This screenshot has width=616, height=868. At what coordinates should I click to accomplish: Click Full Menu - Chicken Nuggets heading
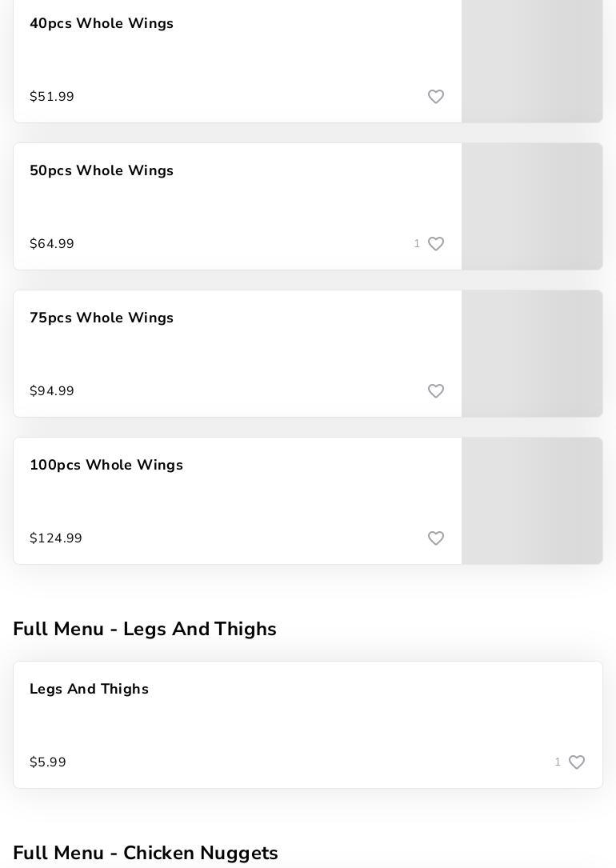146,854
